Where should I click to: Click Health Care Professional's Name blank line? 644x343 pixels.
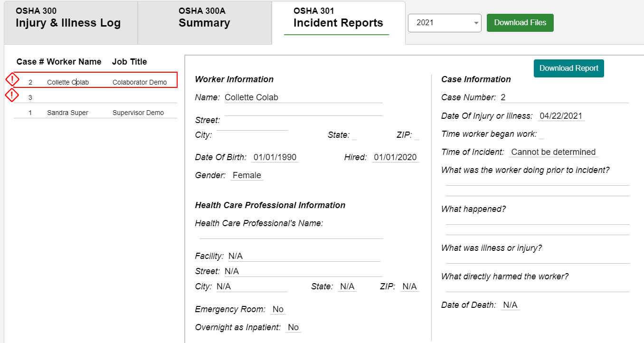291,234
